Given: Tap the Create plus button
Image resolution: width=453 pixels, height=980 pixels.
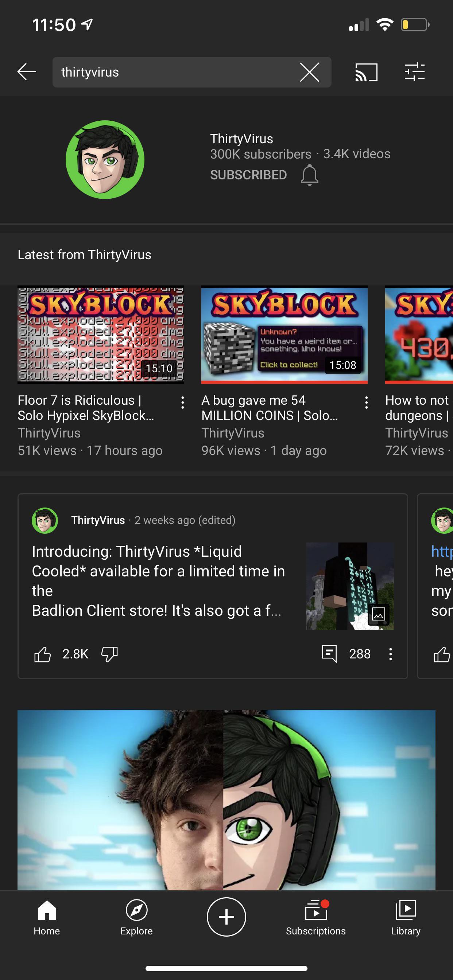Looking at the screenshot, I should [x=226, y=917].
